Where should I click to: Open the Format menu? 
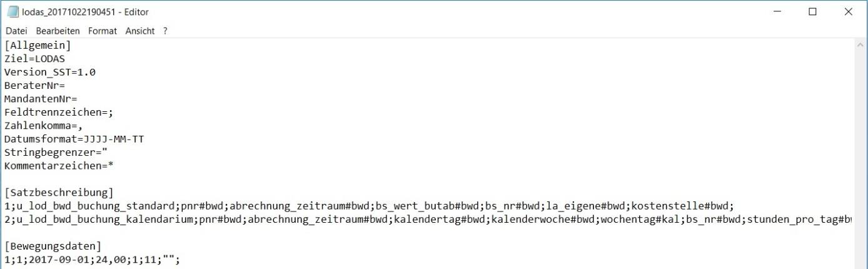(x=103, y=31)
